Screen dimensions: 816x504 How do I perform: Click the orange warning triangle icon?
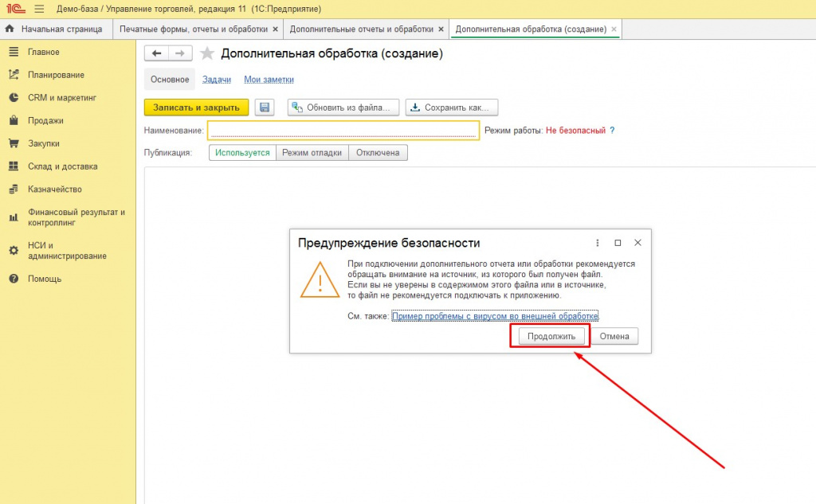click(x=320, y=280)
